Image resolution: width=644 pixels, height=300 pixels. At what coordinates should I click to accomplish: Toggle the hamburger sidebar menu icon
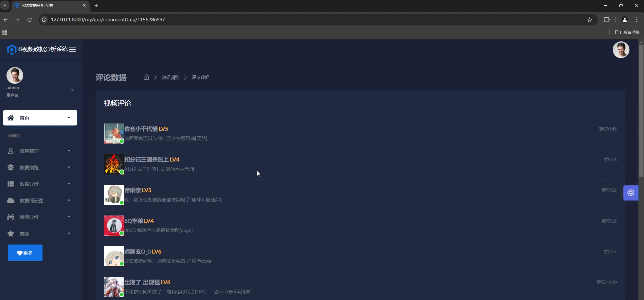(72, 49)
